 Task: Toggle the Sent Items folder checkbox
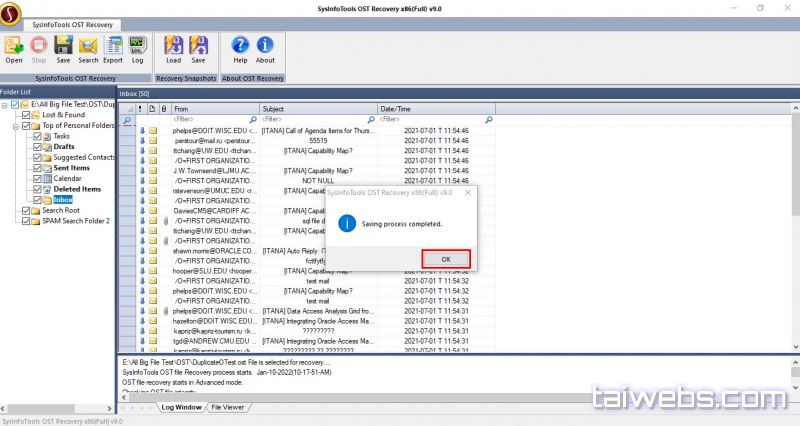coord(36,168)
